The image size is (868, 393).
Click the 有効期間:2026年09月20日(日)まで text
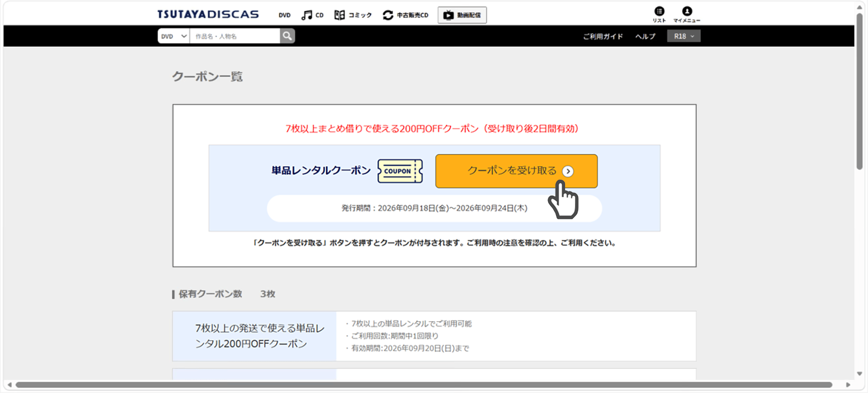[x=410, y=348]
